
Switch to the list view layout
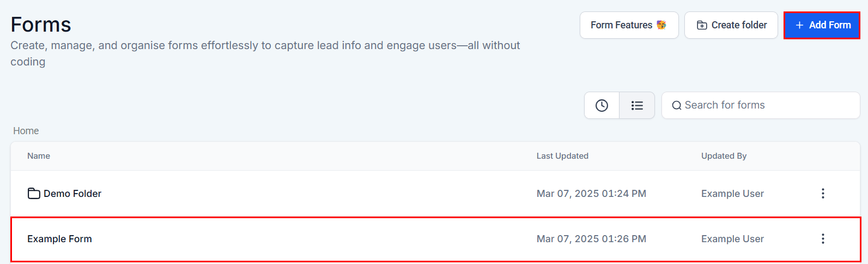(x=637, y=105)
